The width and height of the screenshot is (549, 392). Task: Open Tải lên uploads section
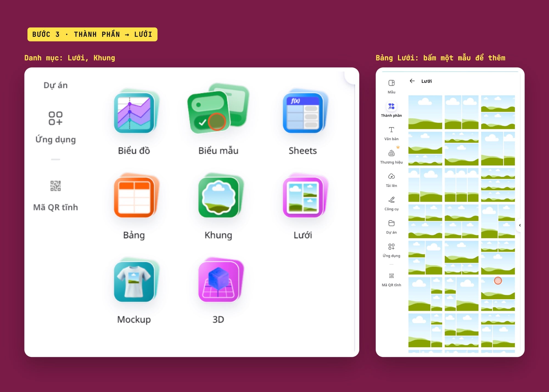click(x=391, y=180)
